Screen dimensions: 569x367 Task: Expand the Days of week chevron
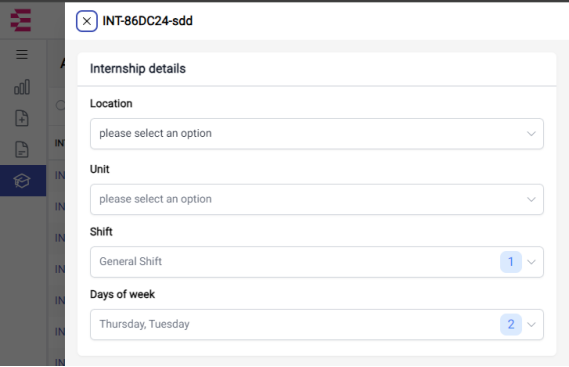(x=531, y=325)
